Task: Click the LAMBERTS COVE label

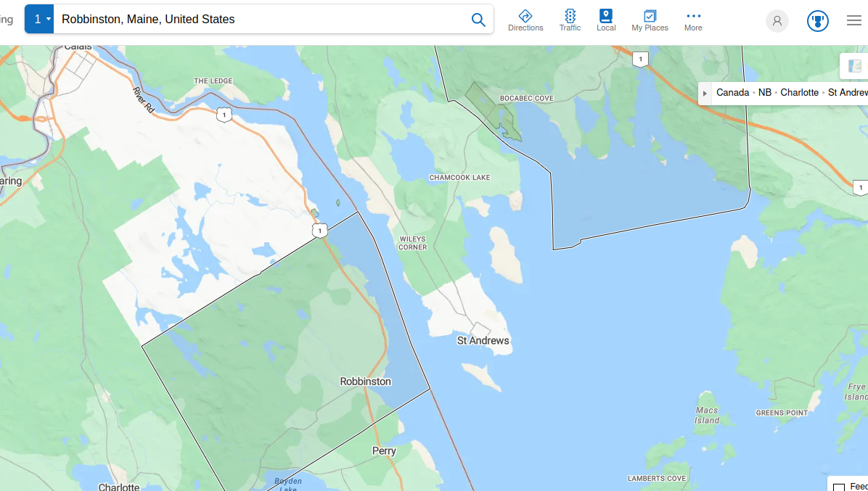Action: click(657, 478)
